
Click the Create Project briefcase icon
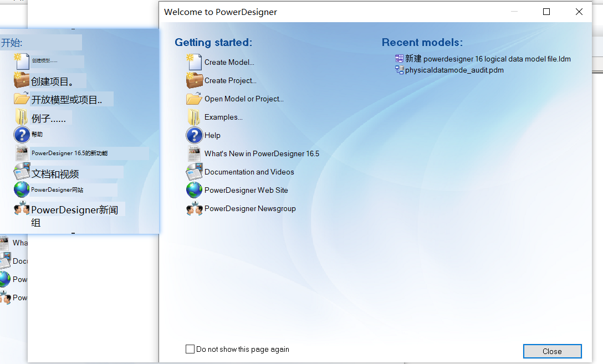(194, 80)
